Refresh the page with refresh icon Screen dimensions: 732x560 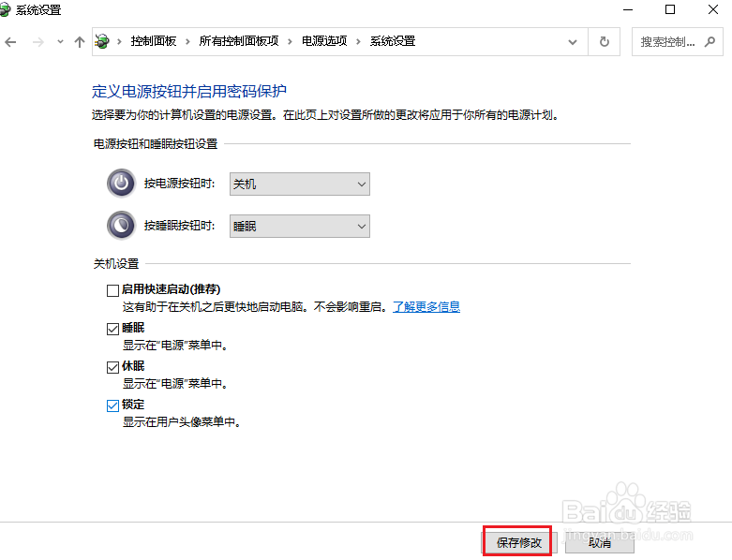605,42
